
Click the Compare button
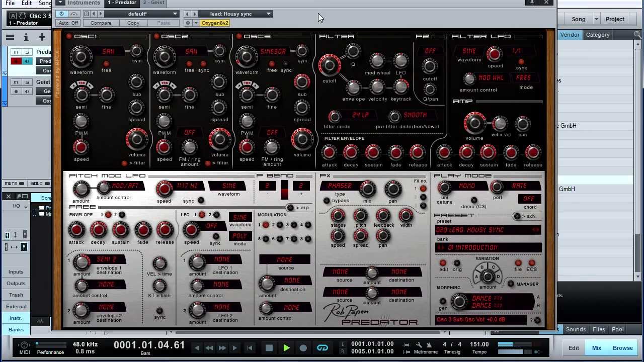tap(101, 23)
